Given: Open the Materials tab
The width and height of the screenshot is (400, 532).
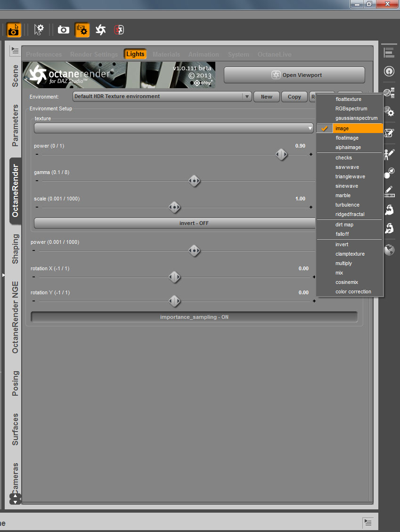Looking at the screenshot, I should 166,54.
